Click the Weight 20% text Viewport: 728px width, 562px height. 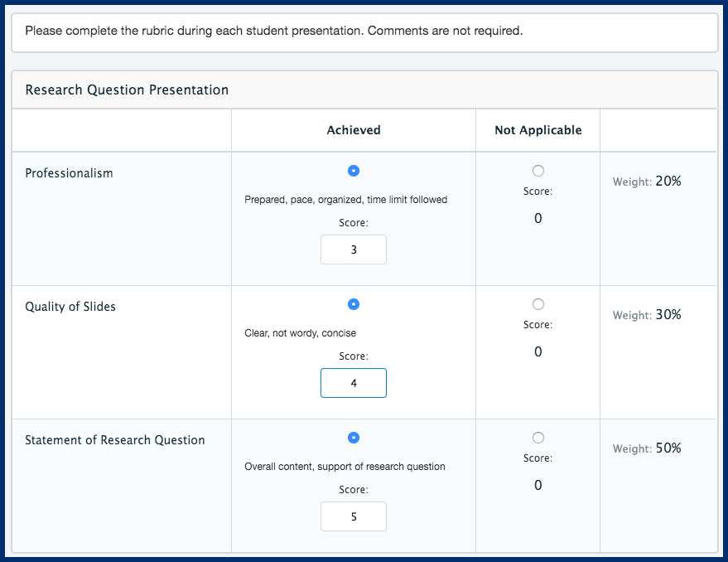click(x=646, y=182)
